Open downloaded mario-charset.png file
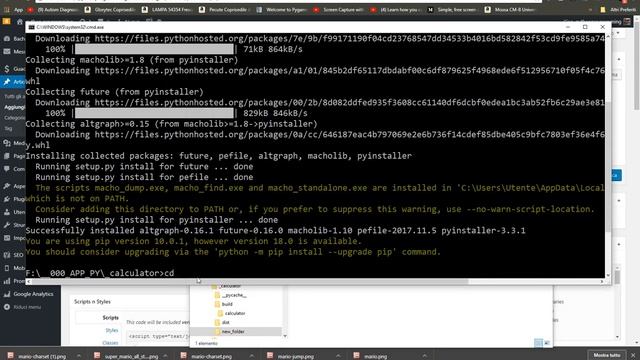 207,356
